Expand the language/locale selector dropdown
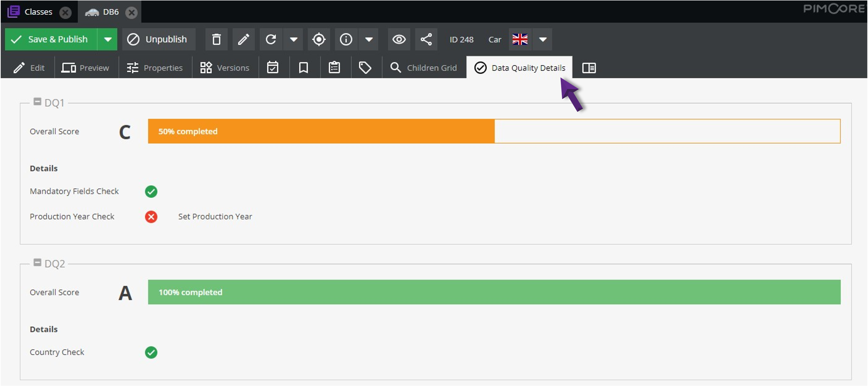 [543, 39]
